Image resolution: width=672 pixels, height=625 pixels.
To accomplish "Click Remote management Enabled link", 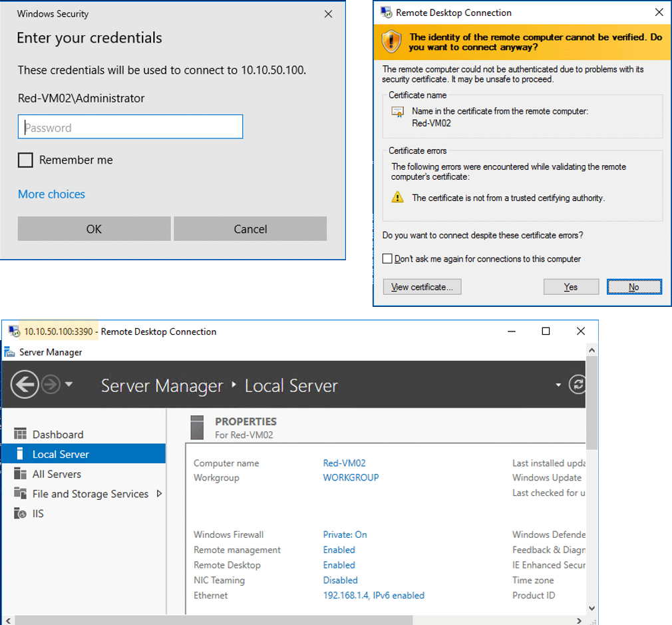I will click(x=339, y=550).
